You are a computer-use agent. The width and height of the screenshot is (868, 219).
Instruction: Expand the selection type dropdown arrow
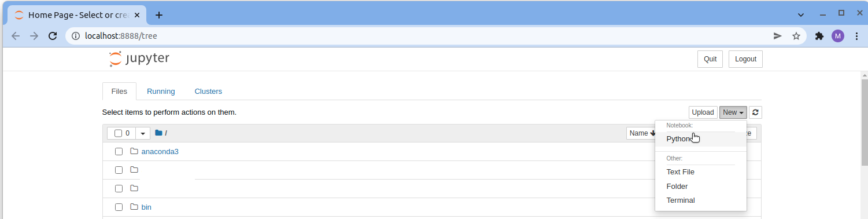143,133
